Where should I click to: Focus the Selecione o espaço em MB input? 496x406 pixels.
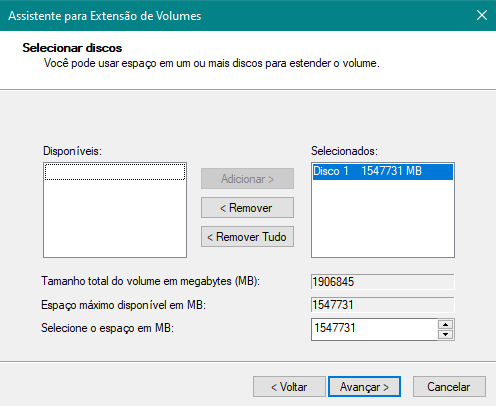(374, 329)
